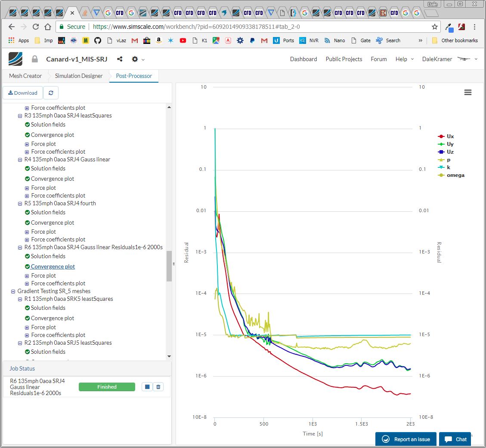Hide the k series via legend
The image size is (486, 448).
(449, 167)
